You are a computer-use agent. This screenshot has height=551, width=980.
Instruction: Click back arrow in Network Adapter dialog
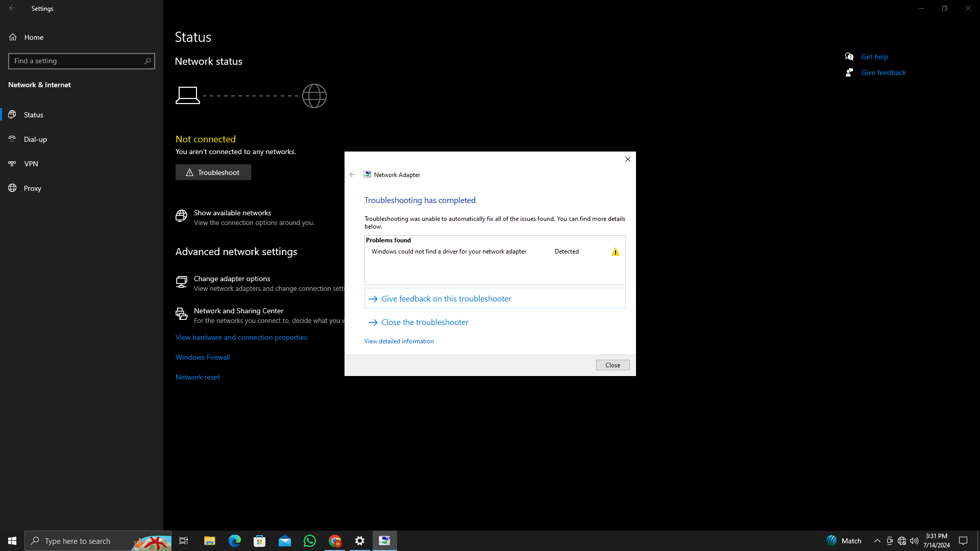(352, 174)
